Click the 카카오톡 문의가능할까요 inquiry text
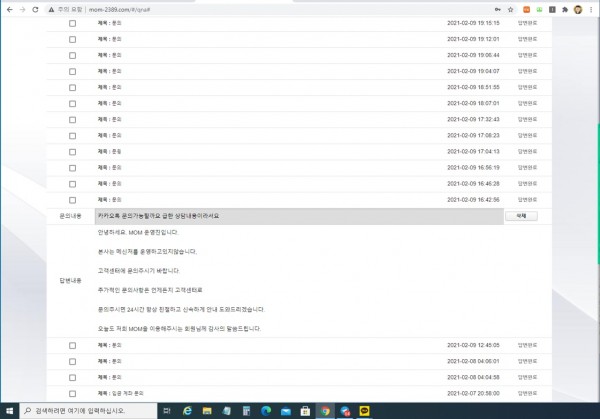This screenshot has height=419, width=600. coord(158,216)
